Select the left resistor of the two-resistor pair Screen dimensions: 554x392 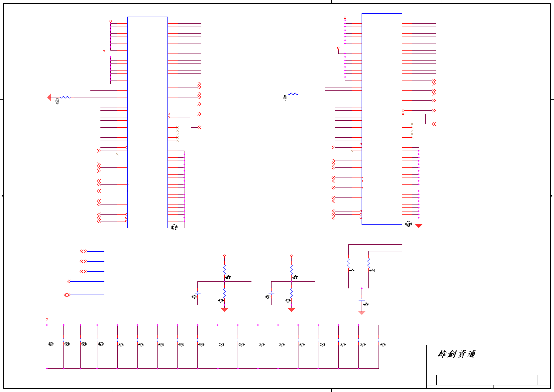coord(348,263)
